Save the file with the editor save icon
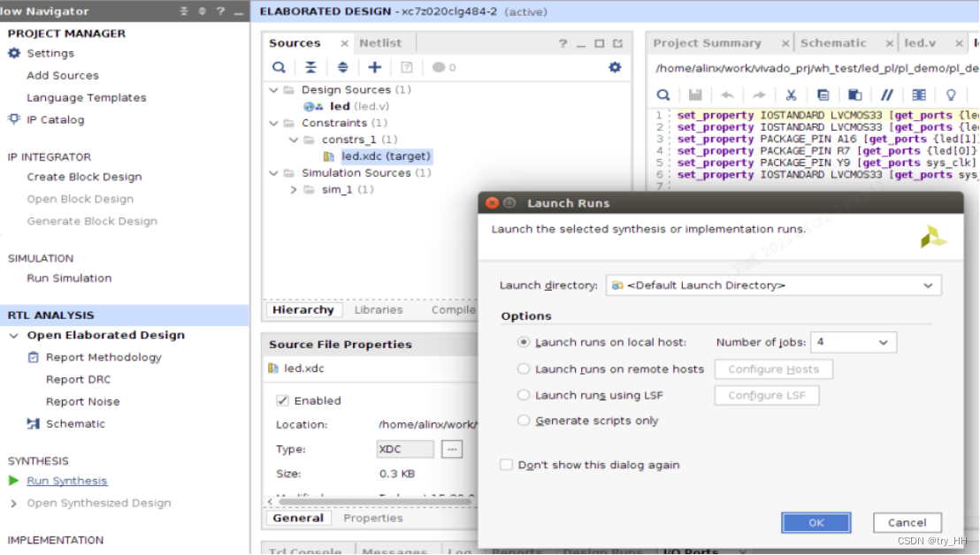 click(695, 95)
